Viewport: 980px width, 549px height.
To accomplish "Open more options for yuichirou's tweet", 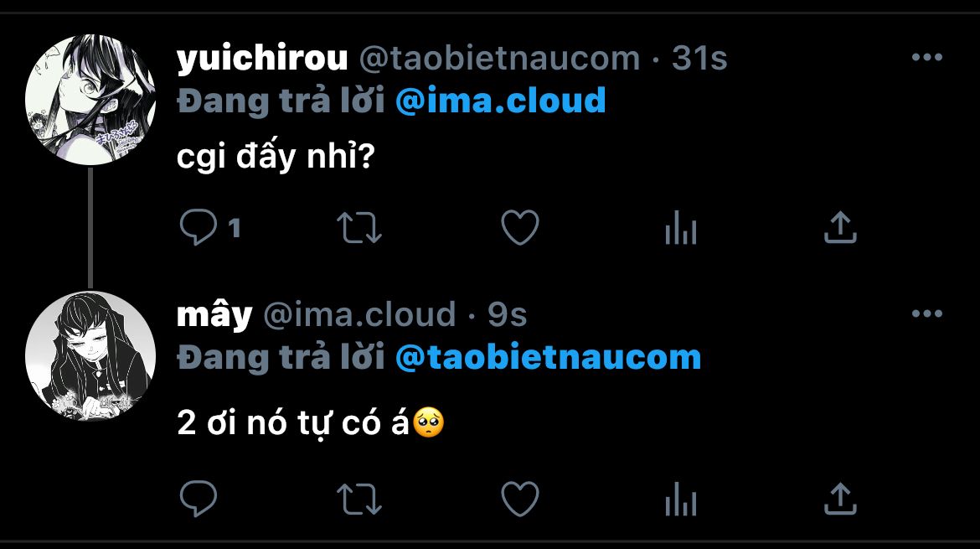I will (x=926, y=58).
